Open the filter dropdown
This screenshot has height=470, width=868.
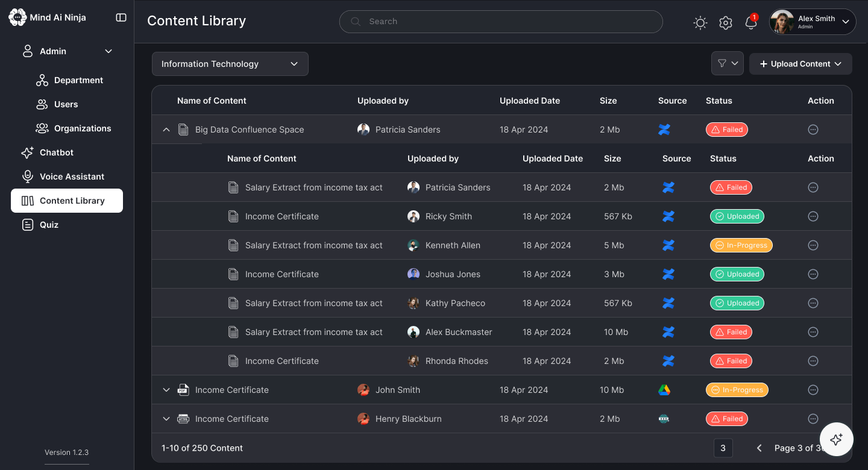click(727, 63)
